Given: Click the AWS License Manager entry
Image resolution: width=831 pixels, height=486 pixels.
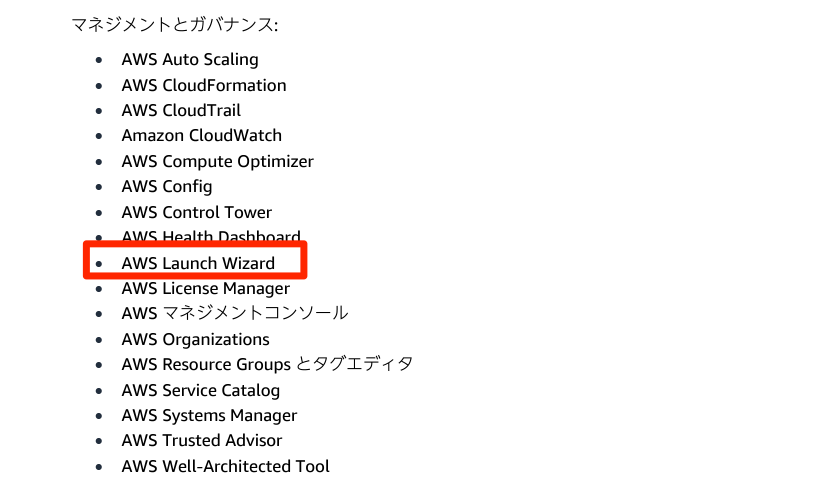Looking at the screenshot, I should (x=206, y=289).
